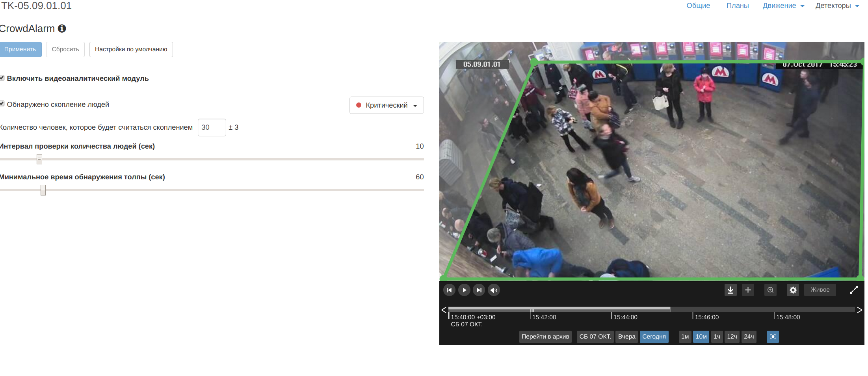Click the 15:44:00 timeline marker

625,317
